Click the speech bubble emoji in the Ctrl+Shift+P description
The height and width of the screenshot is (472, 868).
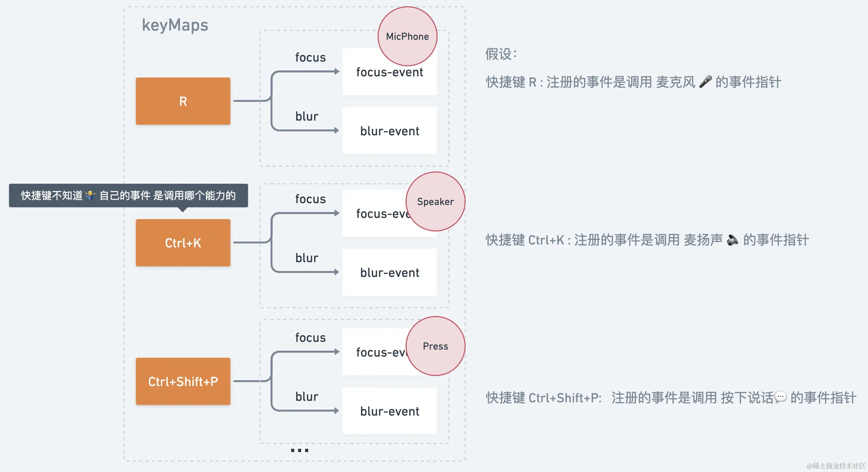click(781, 397)
